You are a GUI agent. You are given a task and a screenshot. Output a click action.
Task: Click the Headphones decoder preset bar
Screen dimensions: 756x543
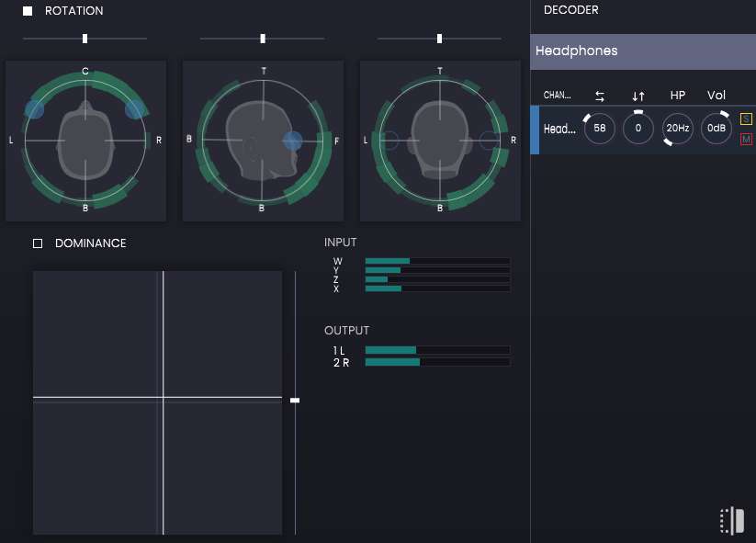(x=642, y=51)
